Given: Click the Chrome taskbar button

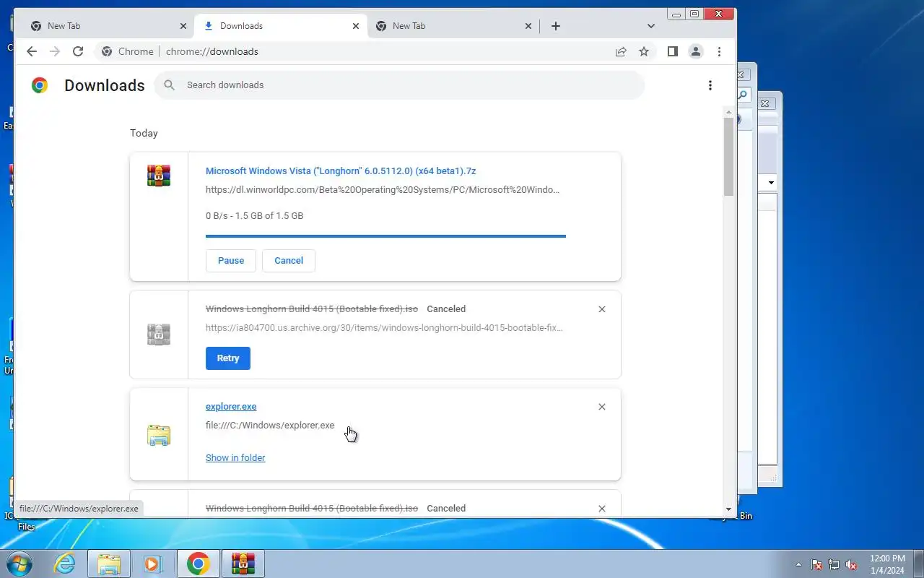Looking at the screenshot, I should [x=198, y=564].
